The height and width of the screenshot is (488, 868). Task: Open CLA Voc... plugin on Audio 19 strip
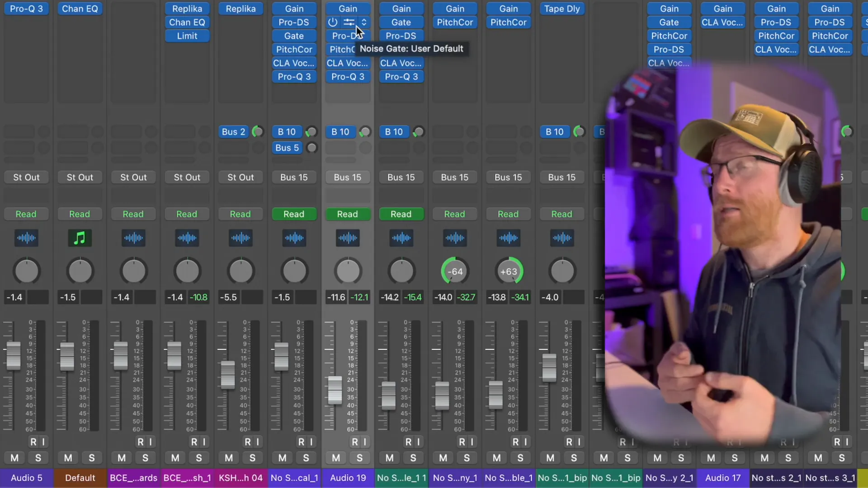[x=348, y=63]
